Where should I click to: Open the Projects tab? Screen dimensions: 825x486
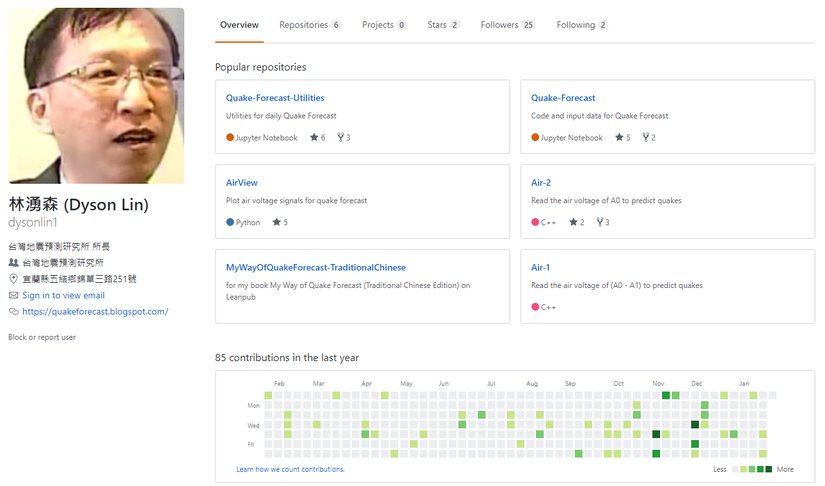pyautogui.click(x=384, y=25)
